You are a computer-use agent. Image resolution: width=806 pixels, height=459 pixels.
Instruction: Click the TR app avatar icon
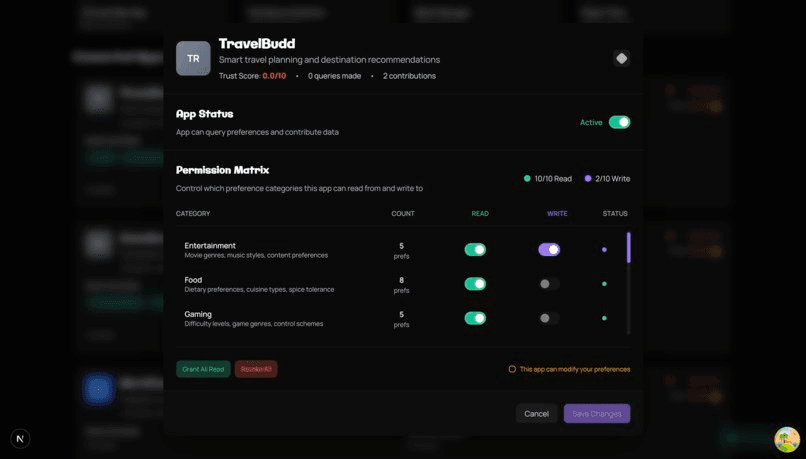193,59
